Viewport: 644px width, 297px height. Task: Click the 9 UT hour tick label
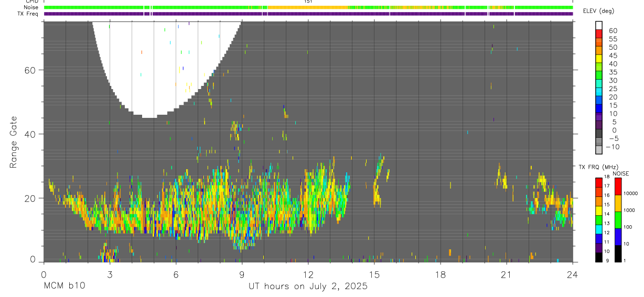(242, 274)
